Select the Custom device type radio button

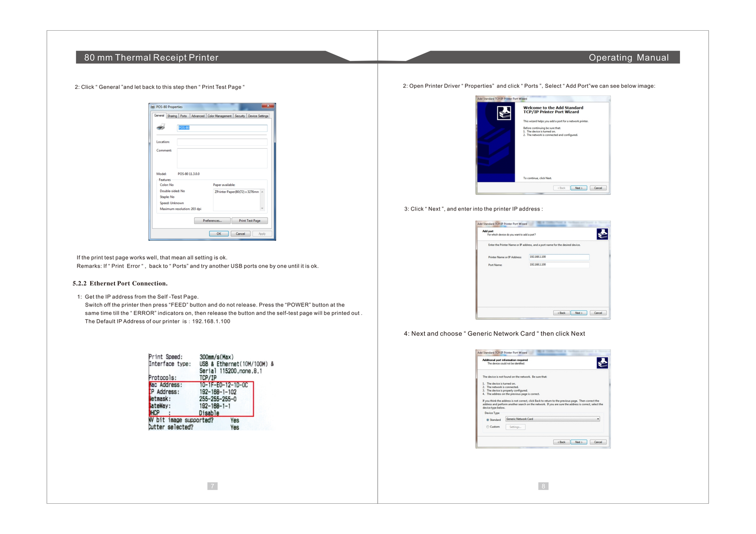(x=488, y=427)
